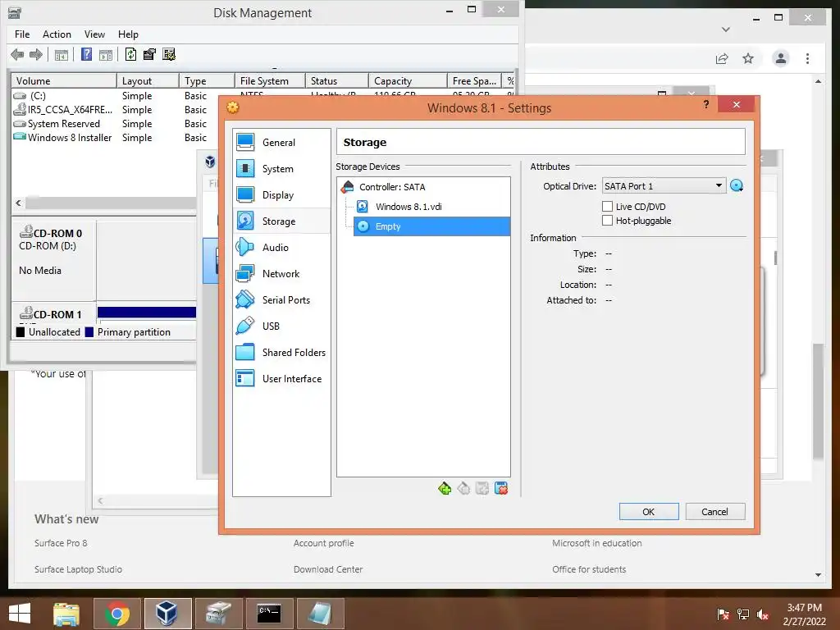Click the Add Controller icon below storage tree
The height and width of the screenshot is (630, 840).
pyautogui.click(x=444, y=489)
